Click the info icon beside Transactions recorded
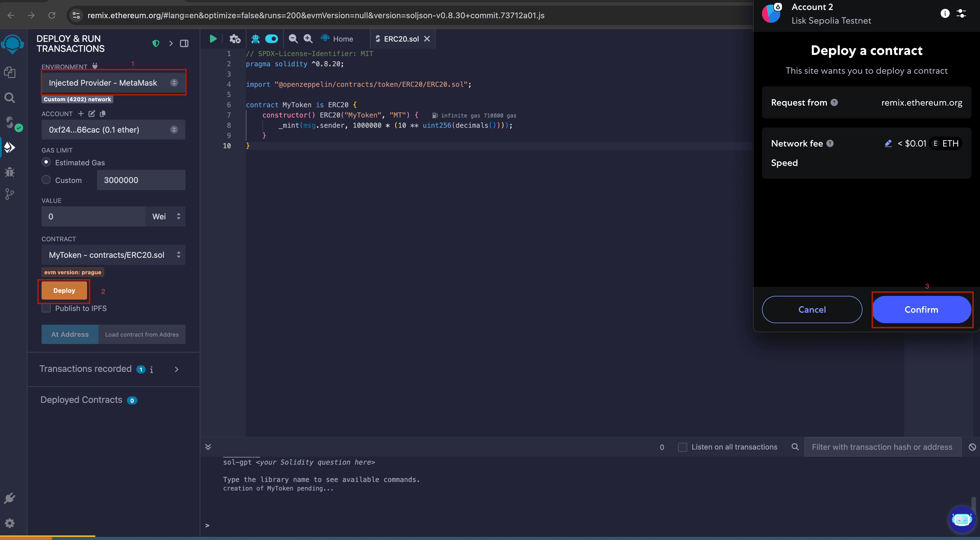 click(151, 370)
